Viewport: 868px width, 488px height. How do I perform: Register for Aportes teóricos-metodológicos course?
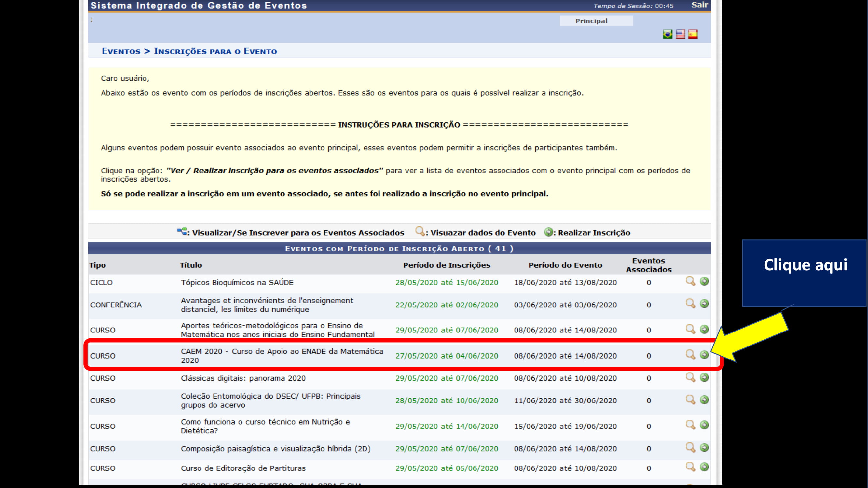(x=705, y=329)
